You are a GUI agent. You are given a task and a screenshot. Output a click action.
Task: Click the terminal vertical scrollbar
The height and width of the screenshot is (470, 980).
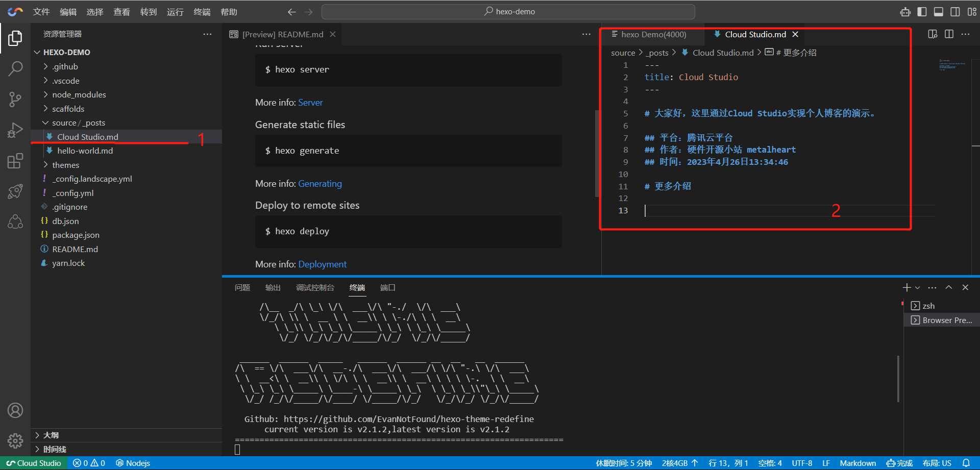pyautogui.click(x=898, y=379)
